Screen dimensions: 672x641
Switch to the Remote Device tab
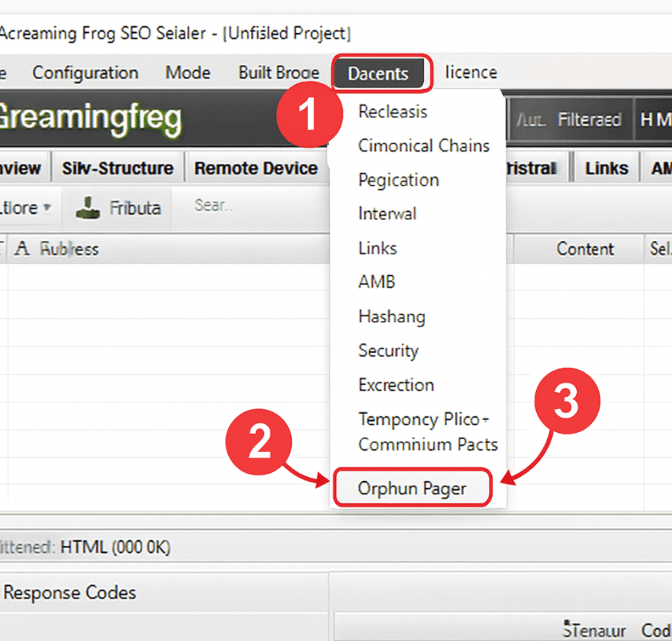pos(256,167)
